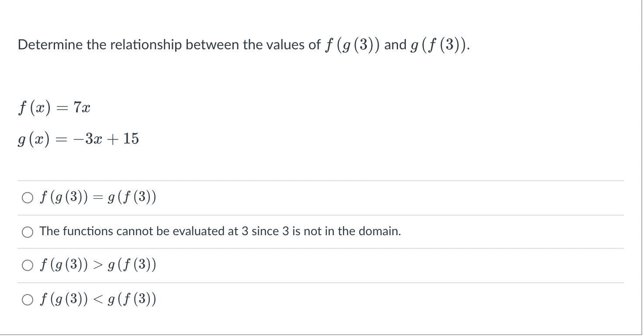Choose the 'cannot be evaluated at 3' radio option
644x336 pixels.
(27, 232)
